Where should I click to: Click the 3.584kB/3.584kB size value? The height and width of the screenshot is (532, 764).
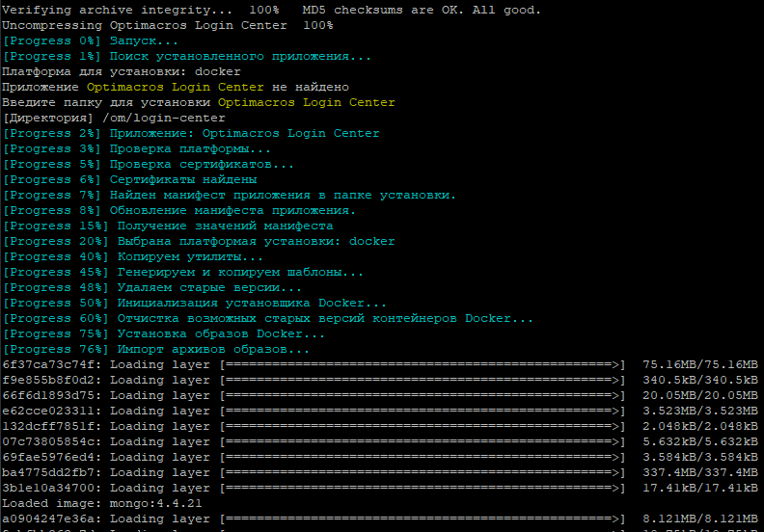(700, 457)
